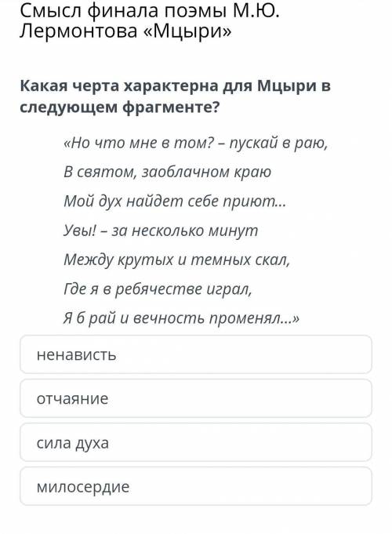392x534 pixels.
Task: Click poem line «Но что мне в том? – пускай в раю,»
Action: [195, 143]
